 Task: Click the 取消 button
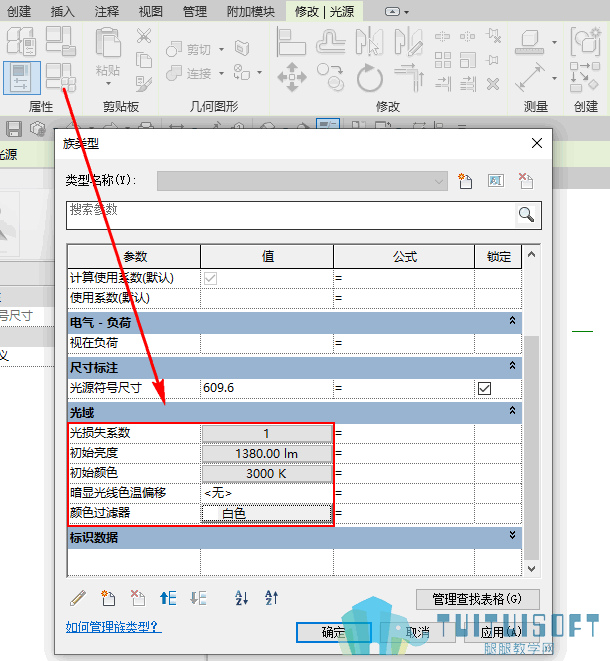click(x=417, y=632)
